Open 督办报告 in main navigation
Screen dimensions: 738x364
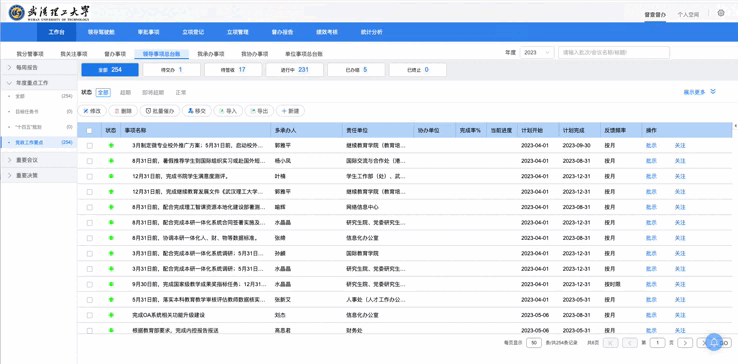pos(282,32)
